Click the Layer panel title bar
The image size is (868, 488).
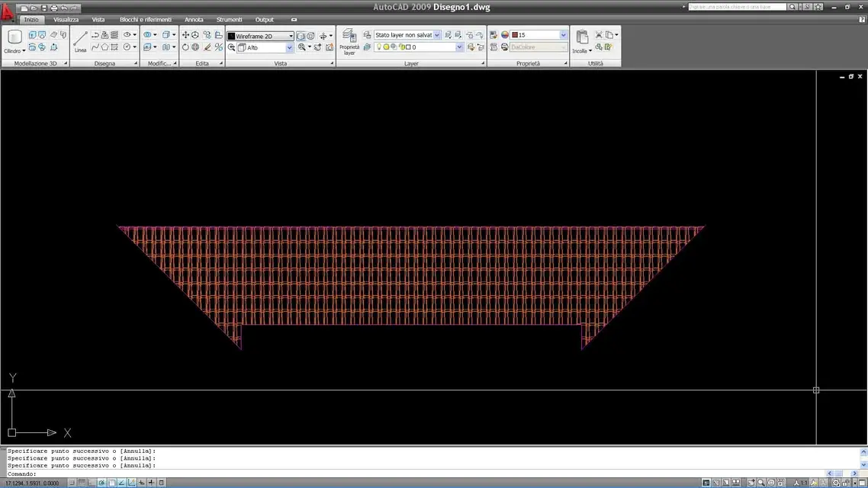click(411, 63)
